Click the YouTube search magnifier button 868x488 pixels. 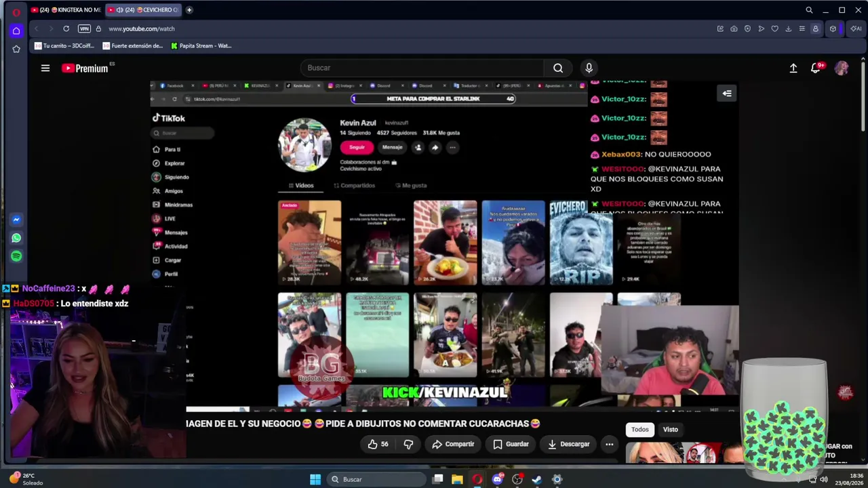pos(558,68)
